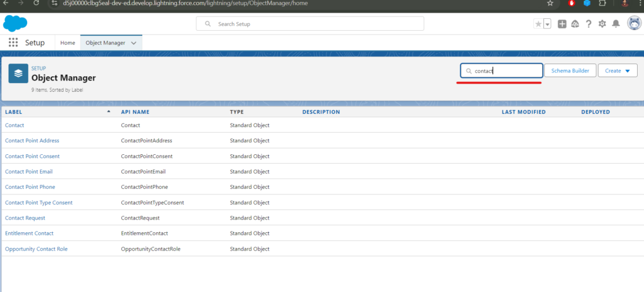Click the browser address bar URL
The height and width of the screenshot is (292, 644).
pyautogui.click(x=186, y=3)
